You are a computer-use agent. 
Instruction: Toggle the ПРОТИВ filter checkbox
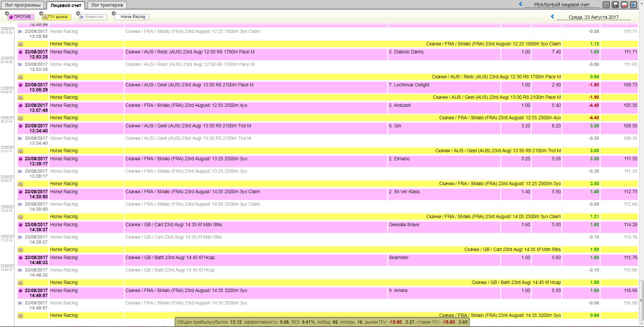click(7, 13)
